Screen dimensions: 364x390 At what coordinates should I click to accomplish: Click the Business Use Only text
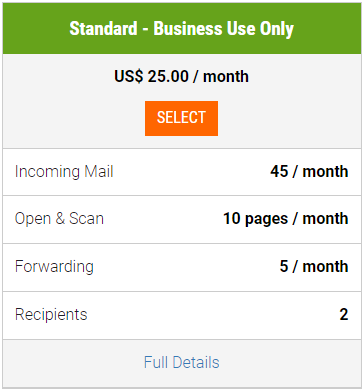(224, 29)
